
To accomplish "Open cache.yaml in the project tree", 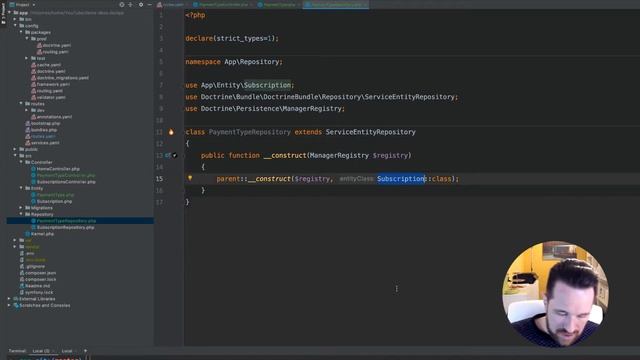I will click(x=49, y=64).
